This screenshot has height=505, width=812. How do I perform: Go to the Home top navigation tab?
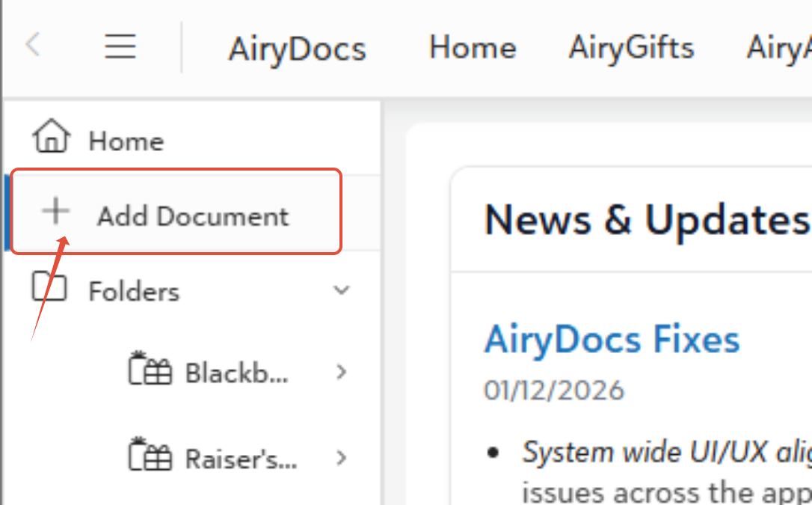(473, 48)
